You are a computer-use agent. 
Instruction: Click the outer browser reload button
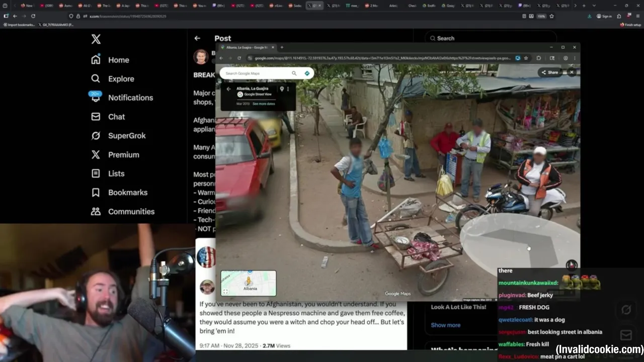[x=33, y=16]
